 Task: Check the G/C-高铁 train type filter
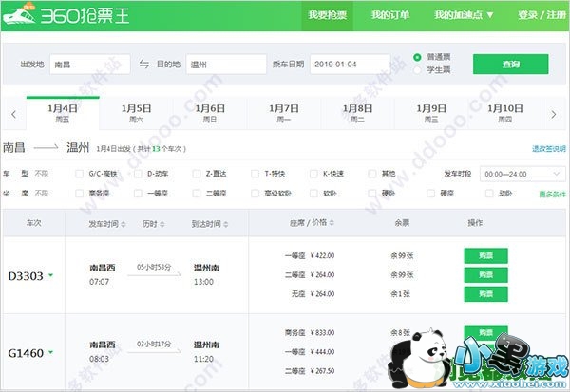[x=80, y=175]
